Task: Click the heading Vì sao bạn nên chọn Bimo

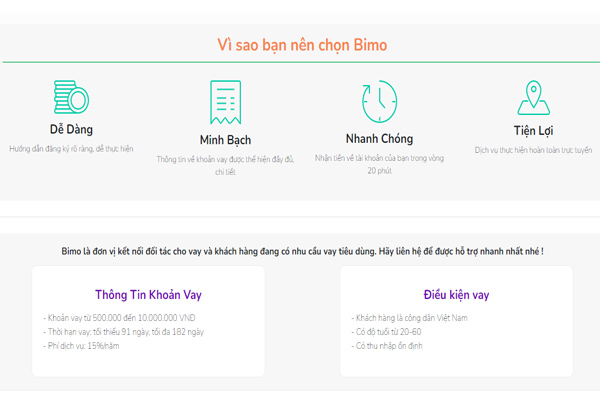Action: point(302,45)
